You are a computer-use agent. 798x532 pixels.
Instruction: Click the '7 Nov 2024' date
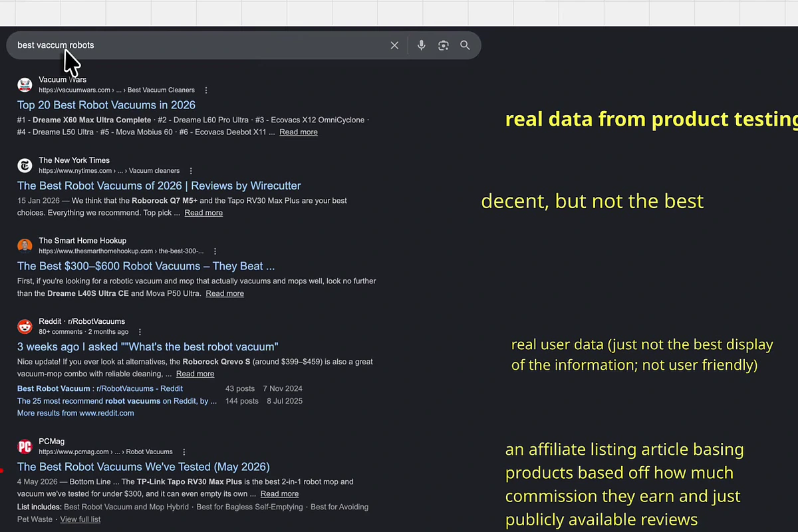point(283,388)
